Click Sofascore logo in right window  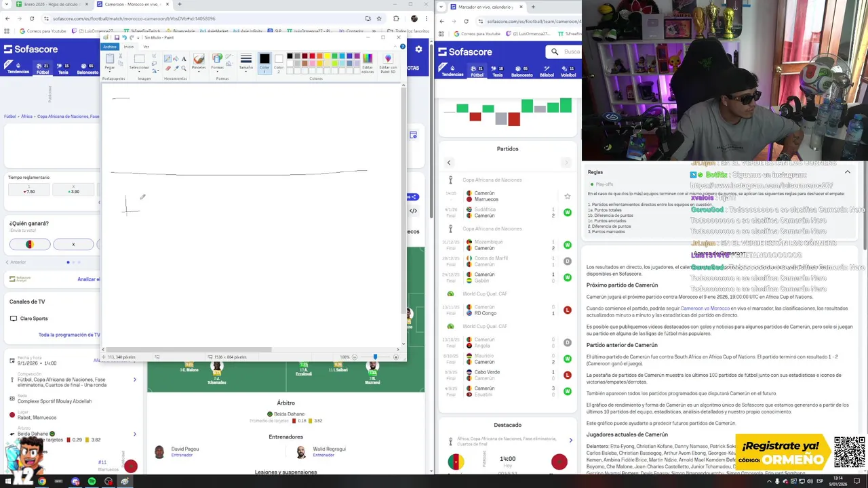[x=465, y=52]
